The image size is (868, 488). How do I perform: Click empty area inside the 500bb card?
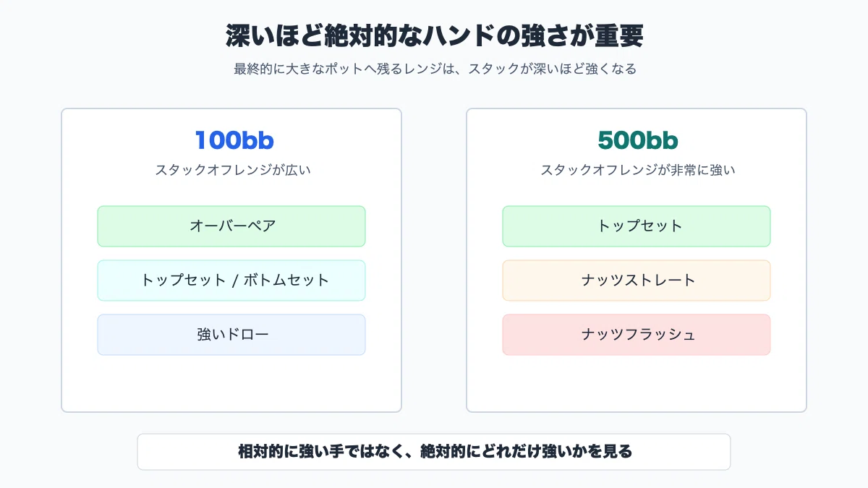click(x=637, y=383)
